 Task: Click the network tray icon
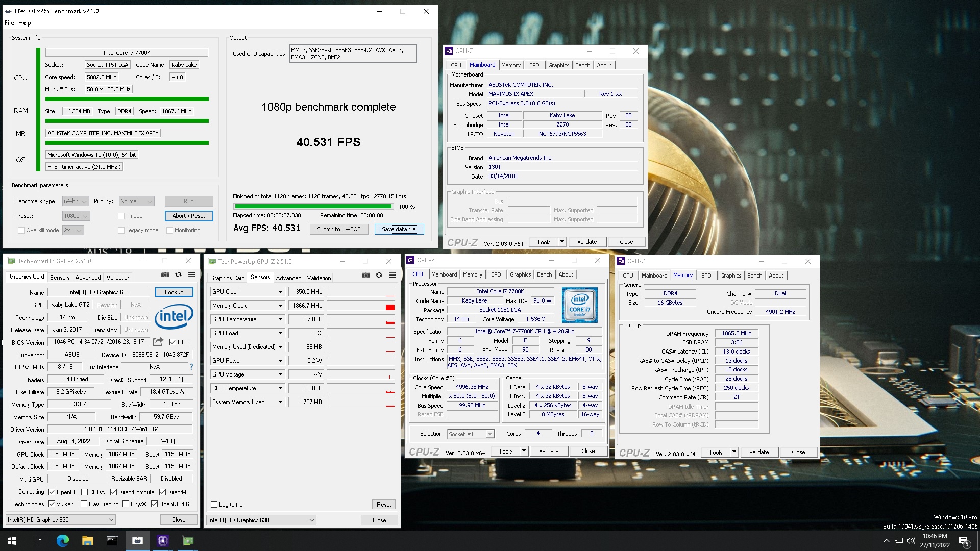899,541
